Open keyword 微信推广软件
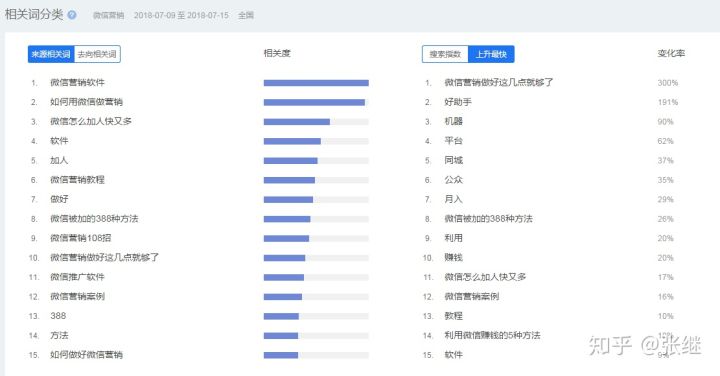 (x=77, y=277)
